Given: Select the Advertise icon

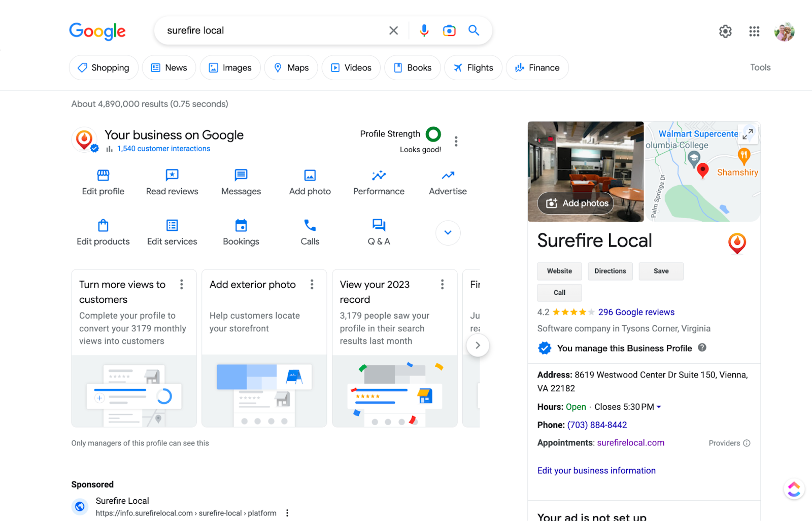Looking at the screenshot, I should (x=447, y=176).
